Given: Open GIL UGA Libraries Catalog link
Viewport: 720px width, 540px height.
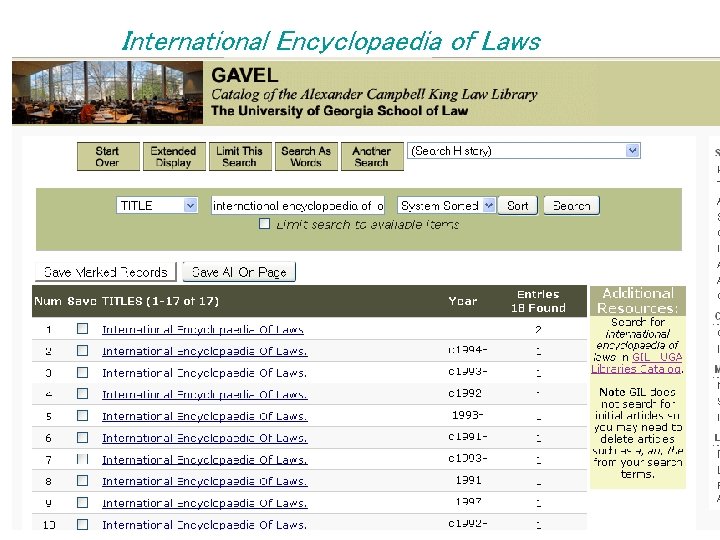Looking at the screenshot, I should coord(637,363).
